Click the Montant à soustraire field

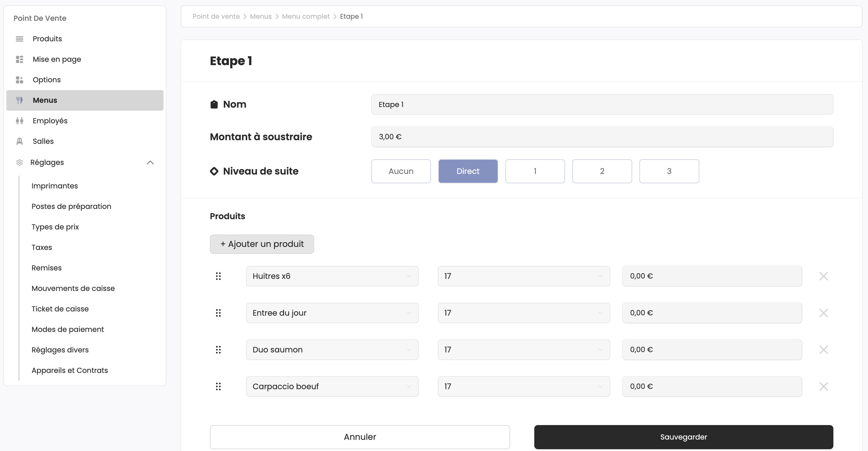(x=602, y=137)
